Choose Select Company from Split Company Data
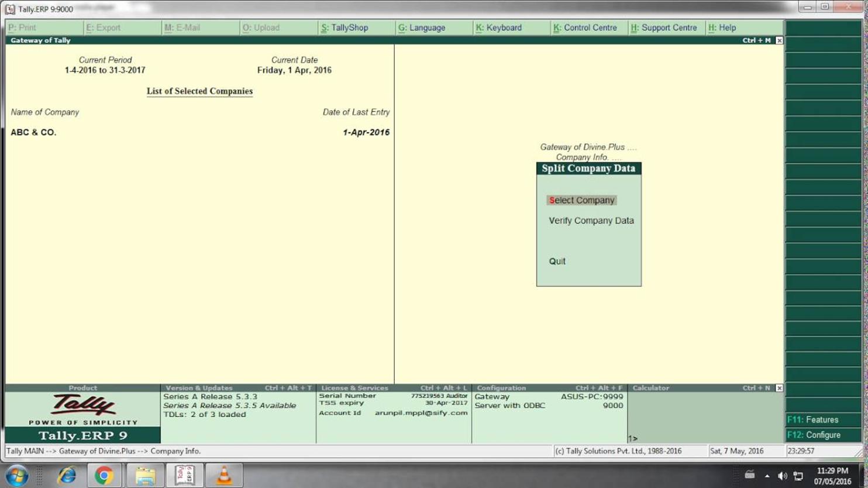The width and height of the screenshot is (868, 488). [x=581, y=200]
